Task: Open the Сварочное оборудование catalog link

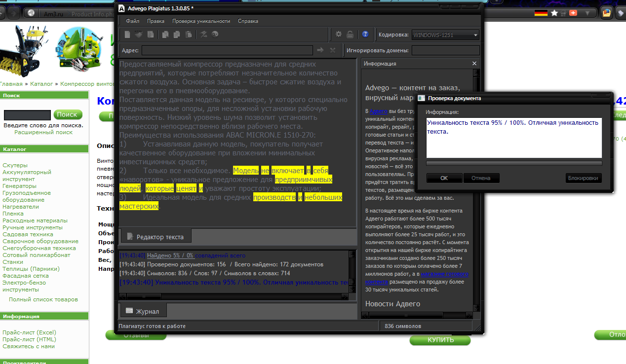Action: [x=40, y=241]
